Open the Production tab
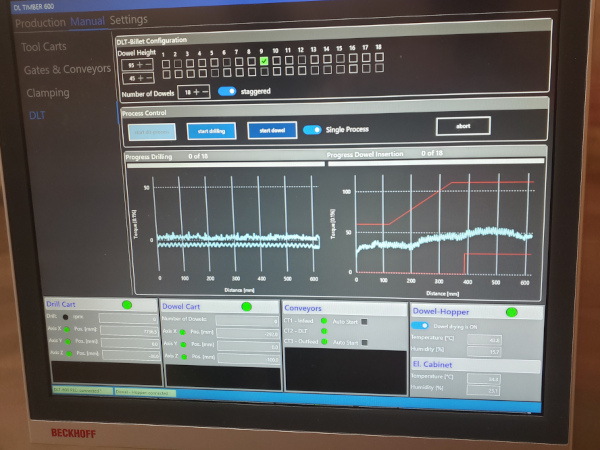Screen dimensions: 600x450 (40, 23)
